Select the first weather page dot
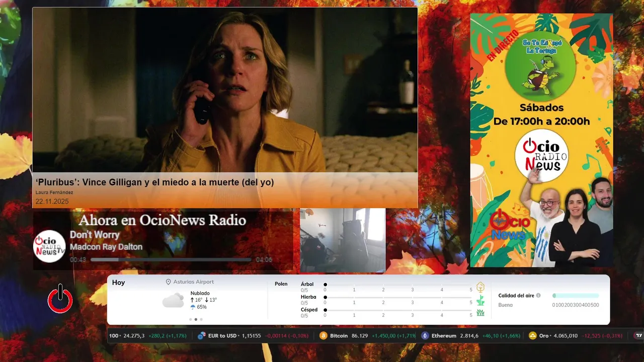Image resolution: width=644 pixels, height=362 pixels. (x=190, y=319)
